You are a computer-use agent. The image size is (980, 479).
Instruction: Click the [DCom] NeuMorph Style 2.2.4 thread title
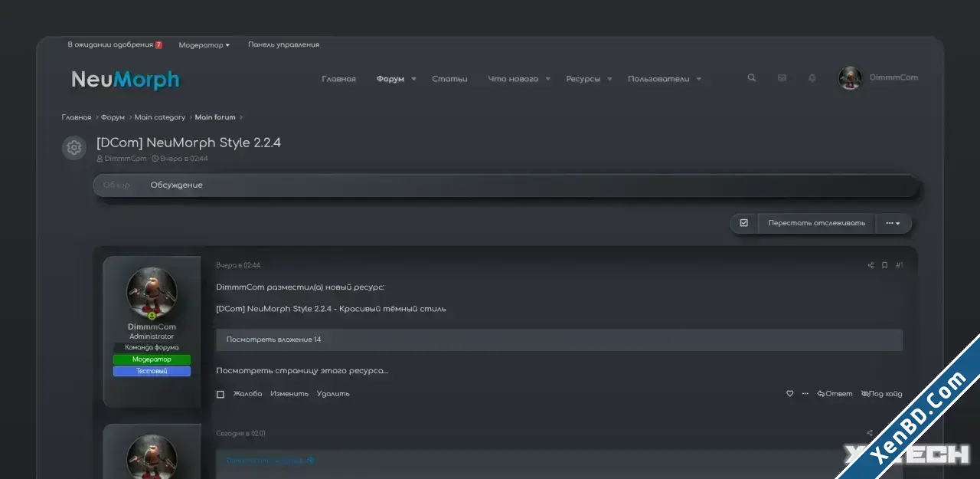(188, 143)
